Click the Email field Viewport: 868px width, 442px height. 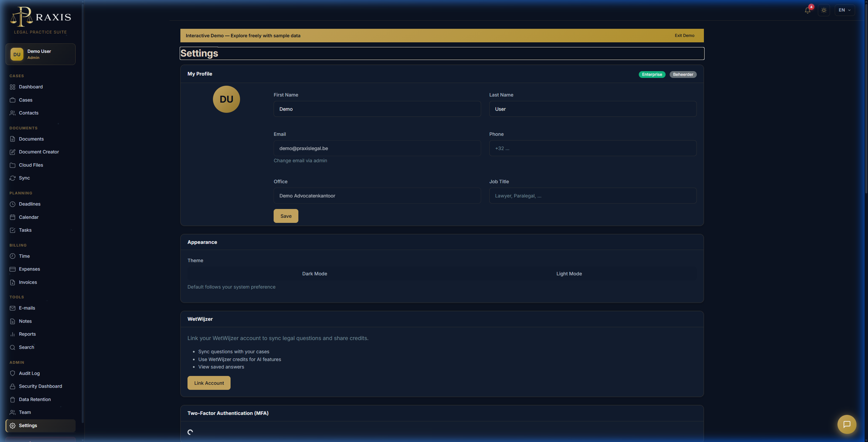tap(377, 148)
